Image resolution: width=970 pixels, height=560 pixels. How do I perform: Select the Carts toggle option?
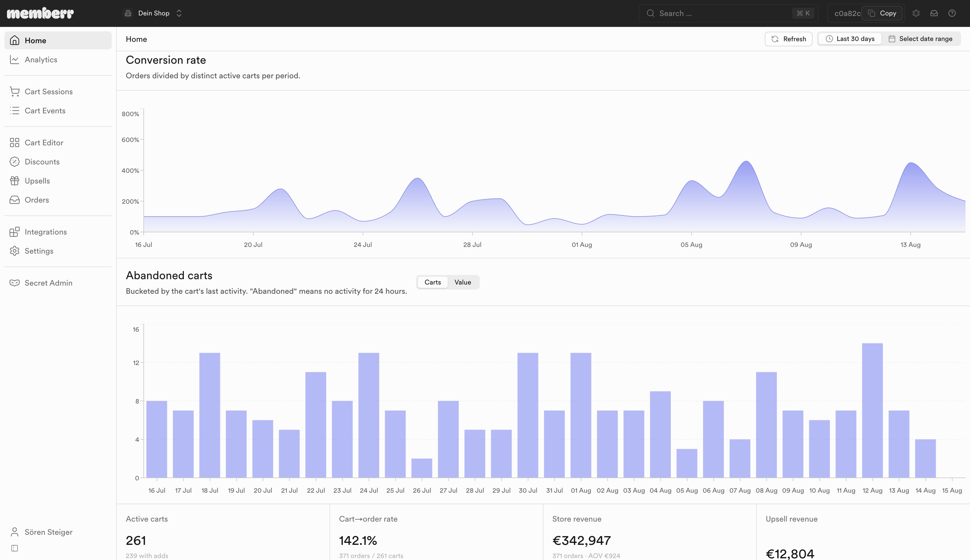[x=433, y=282]
